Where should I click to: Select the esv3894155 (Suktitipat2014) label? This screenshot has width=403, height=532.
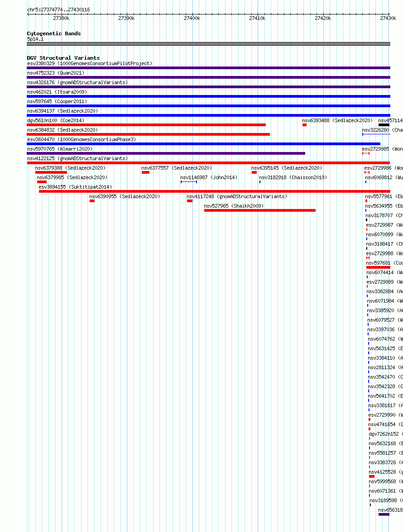75,187
